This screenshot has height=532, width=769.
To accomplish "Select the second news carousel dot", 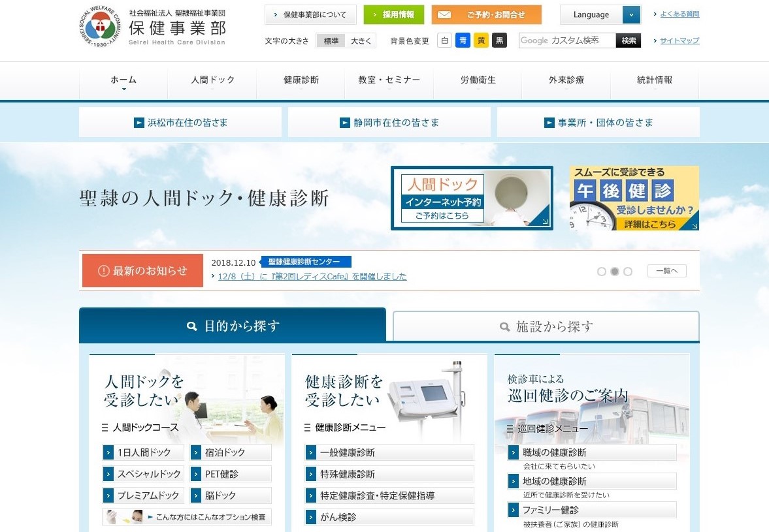I will click(x=615, y=272).
